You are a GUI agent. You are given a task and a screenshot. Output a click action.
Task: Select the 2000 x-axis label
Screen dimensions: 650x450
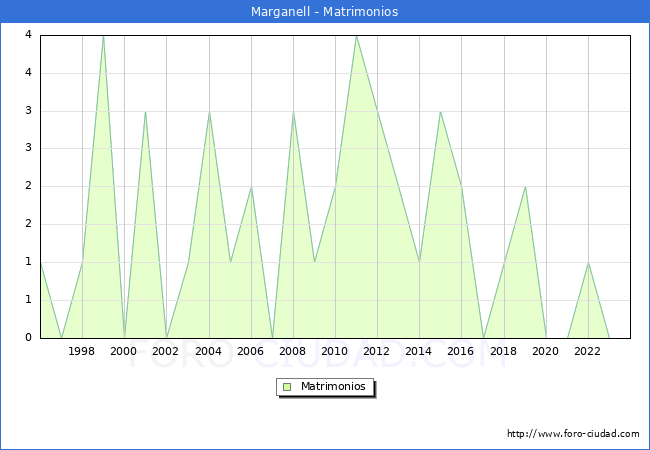coord(124,351)
